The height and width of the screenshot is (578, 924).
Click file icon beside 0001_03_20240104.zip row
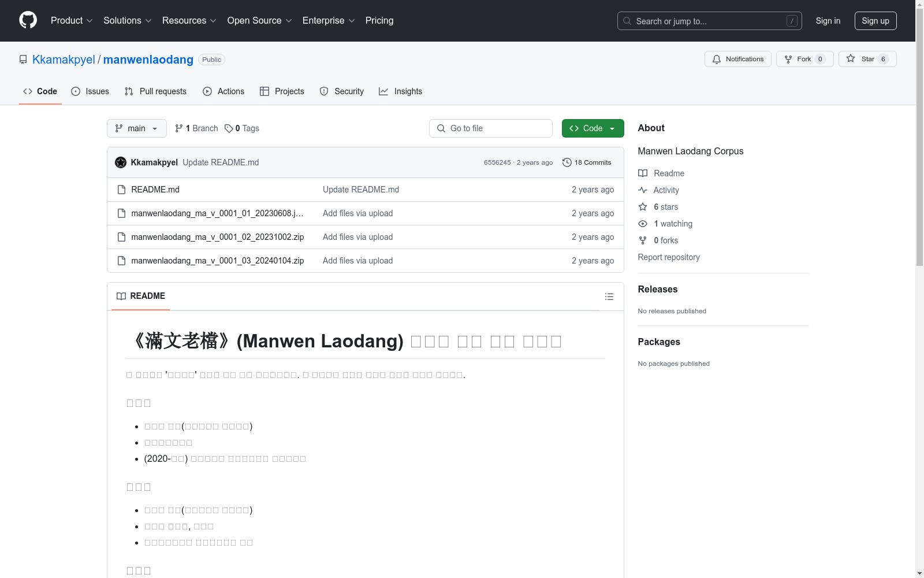[121, 261]
